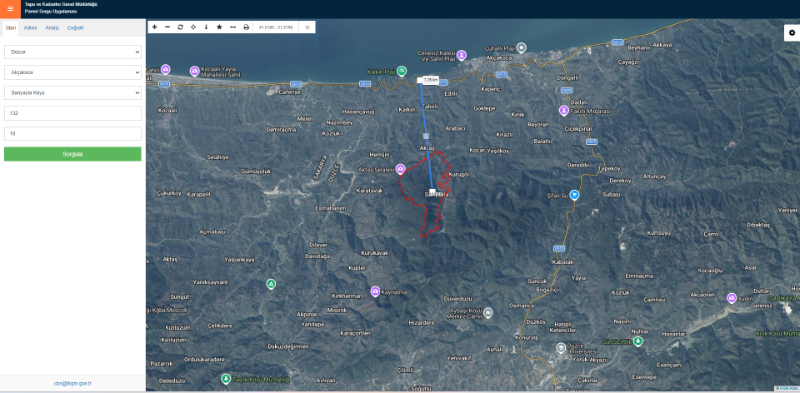Click the Karapelit place label
This screenshot has height=393, width=800.
[199, 194]
